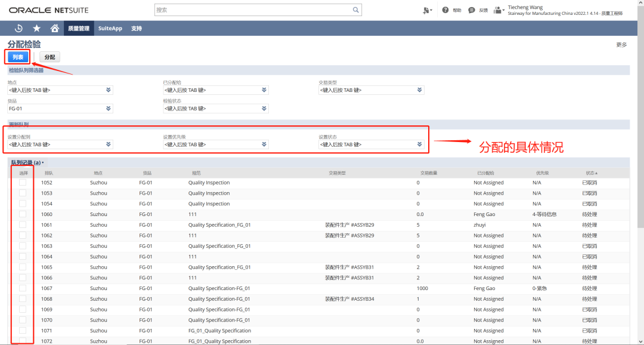
Task: Select the checkbox for queue 1071
Action: click(x=23, y=330)
